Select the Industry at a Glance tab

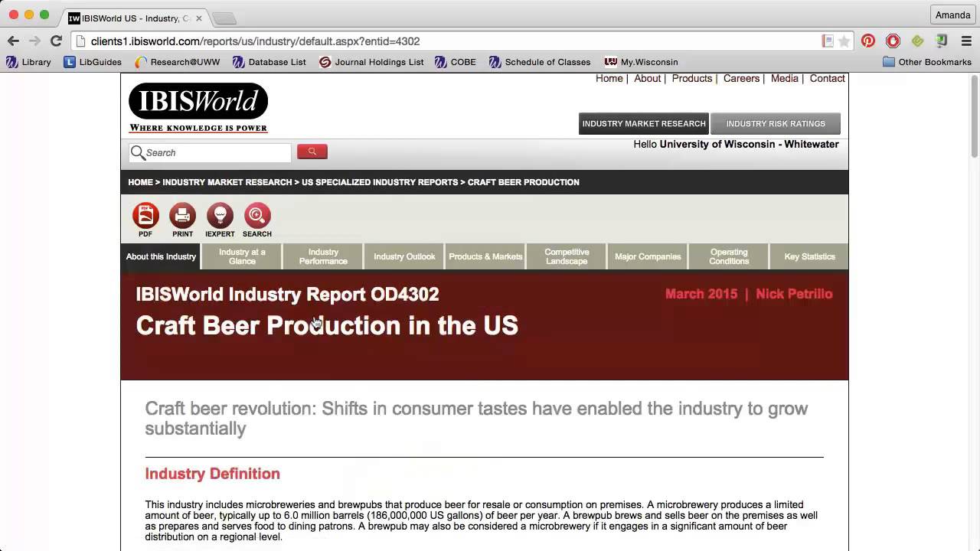pos(242,256)
